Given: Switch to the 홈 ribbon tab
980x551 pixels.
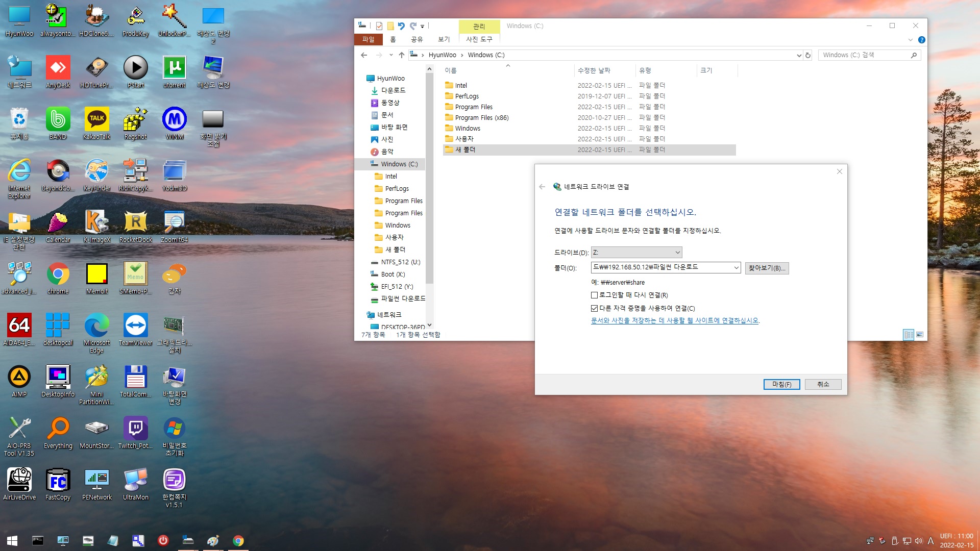Looking at the screenshot, I should click(393, 39).
